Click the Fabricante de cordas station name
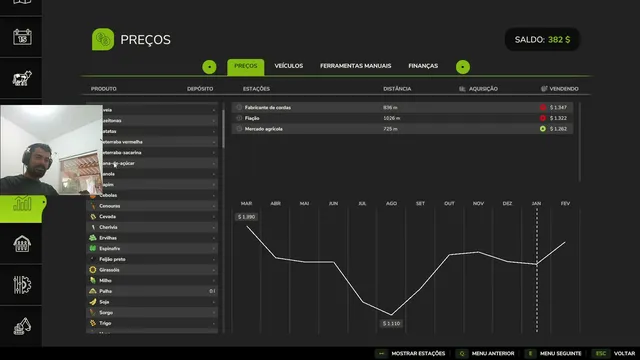The height and width of the screenshot is (360, 640). click(268, 107)
